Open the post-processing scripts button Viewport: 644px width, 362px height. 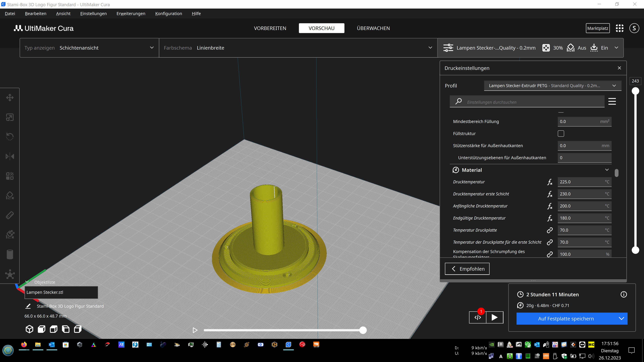[x=477, y=317]
